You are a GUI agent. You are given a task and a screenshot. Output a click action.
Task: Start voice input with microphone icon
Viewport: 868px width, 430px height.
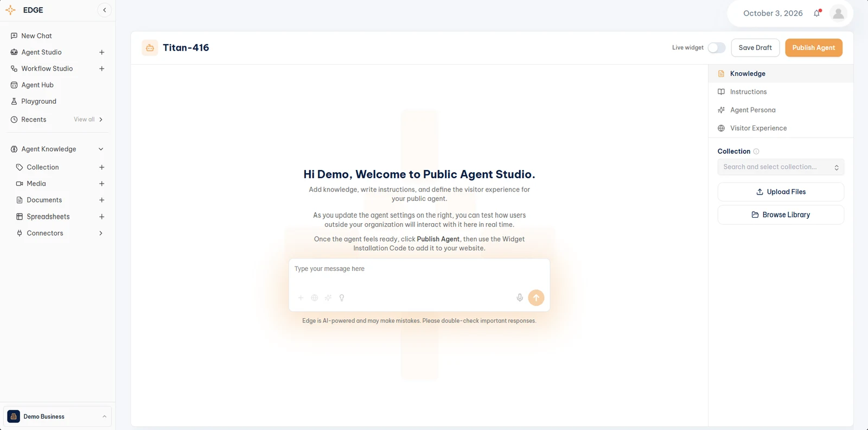520,298
